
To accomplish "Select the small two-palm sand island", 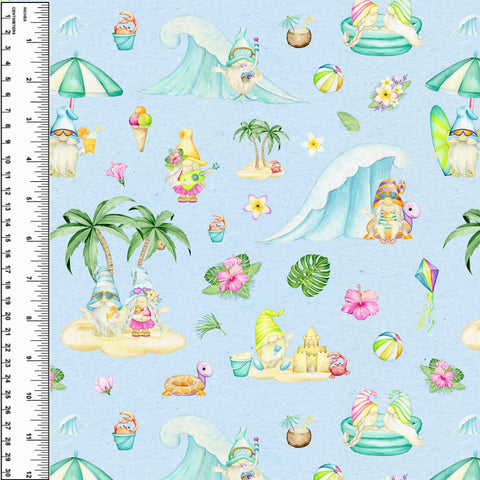I will click(261, 149).
